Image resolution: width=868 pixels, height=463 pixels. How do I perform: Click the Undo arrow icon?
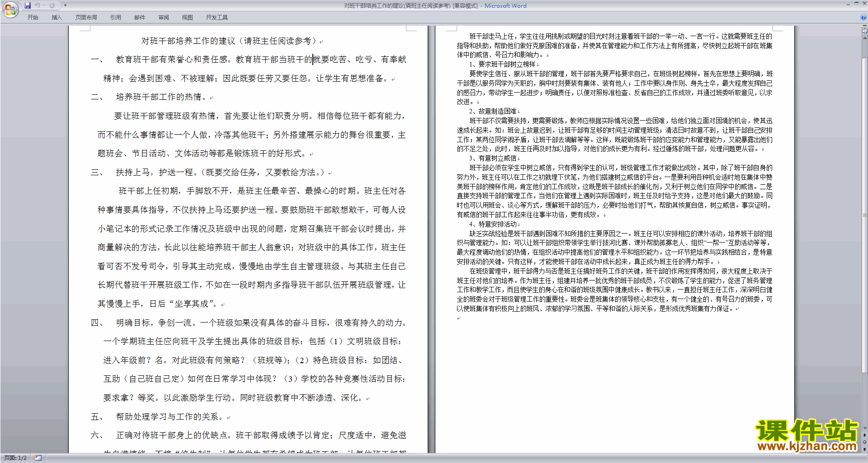tap(38, 5)
